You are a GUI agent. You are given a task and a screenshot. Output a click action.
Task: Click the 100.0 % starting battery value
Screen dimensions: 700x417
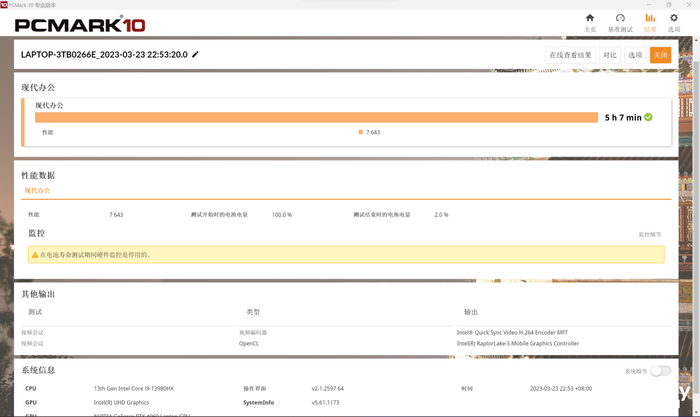(282, 215)
